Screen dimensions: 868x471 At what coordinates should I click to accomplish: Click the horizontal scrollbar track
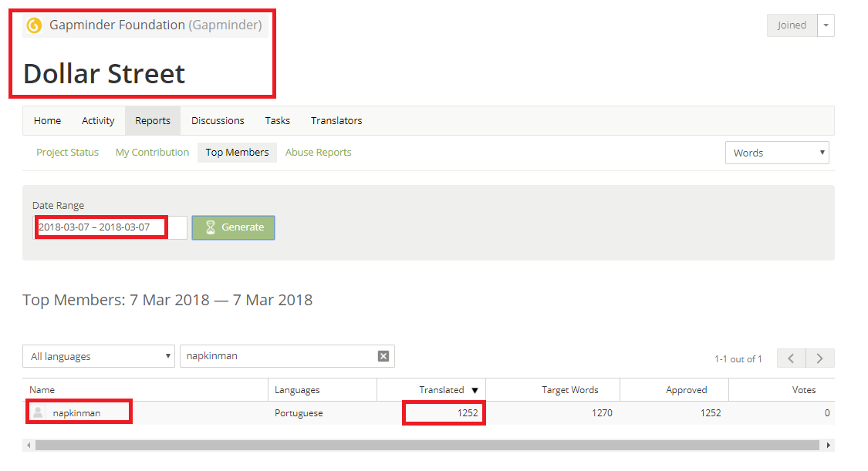click(x=427, y=445)
